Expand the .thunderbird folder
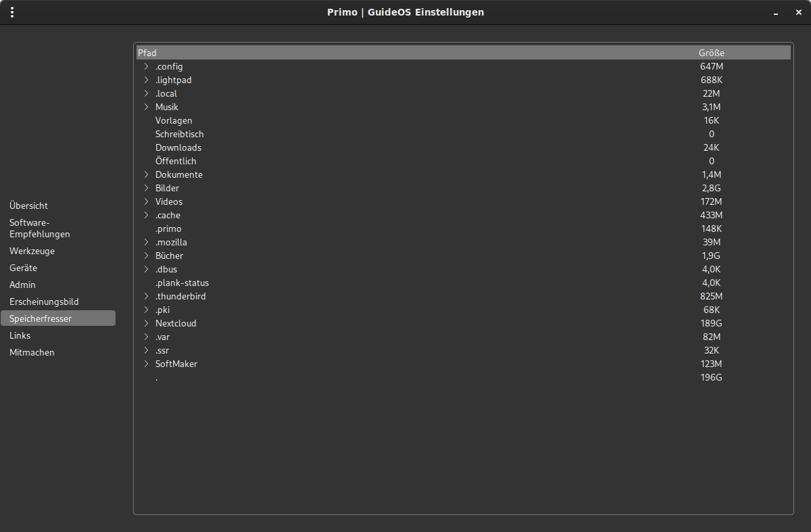Screen dimensions: 811x532 [146, 296]
